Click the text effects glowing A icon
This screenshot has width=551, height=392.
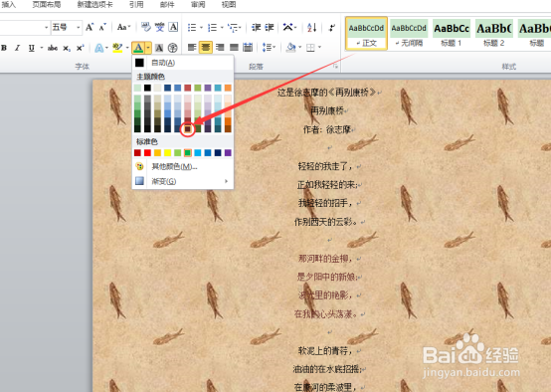click(x=99, y=48)
